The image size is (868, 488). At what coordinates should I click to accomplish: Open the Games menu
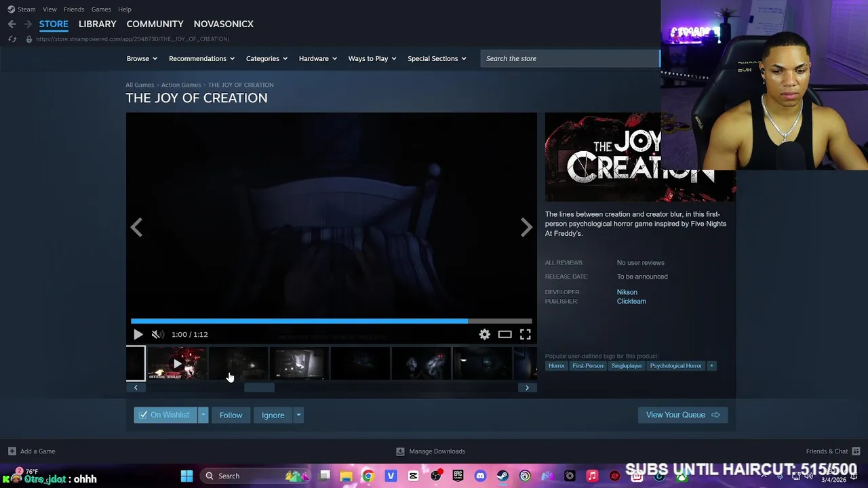coord(101,9)
